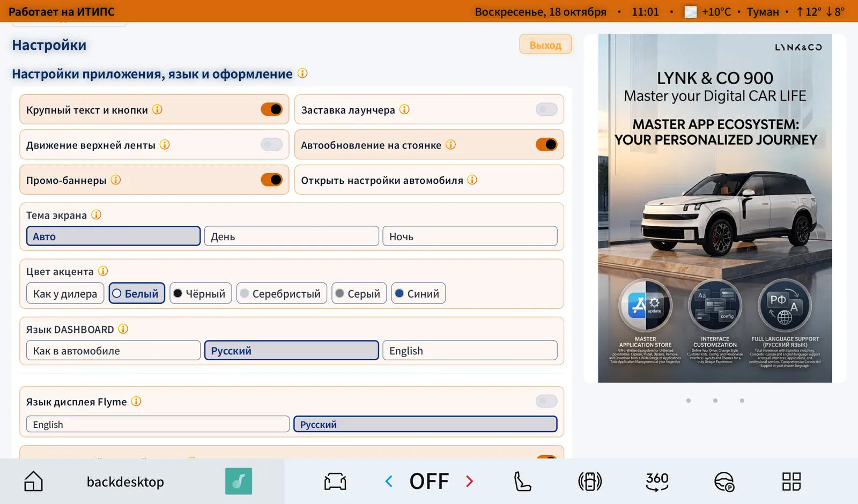The height and width of the screenshot is (504, 858).
Task: Choose English dashboard language
Action: [x=470, y=351]
